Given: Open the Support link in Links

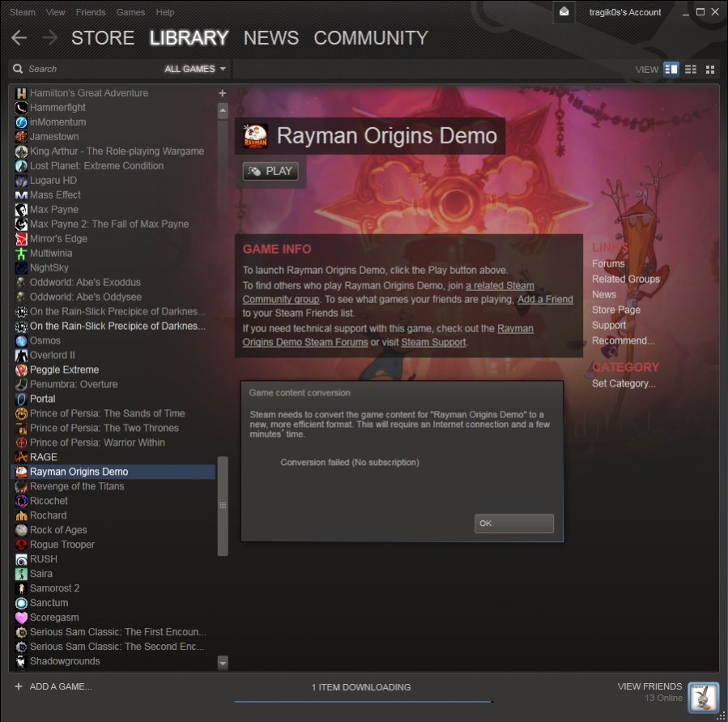Looking at the screenshot, I should (x=609, y=325).
